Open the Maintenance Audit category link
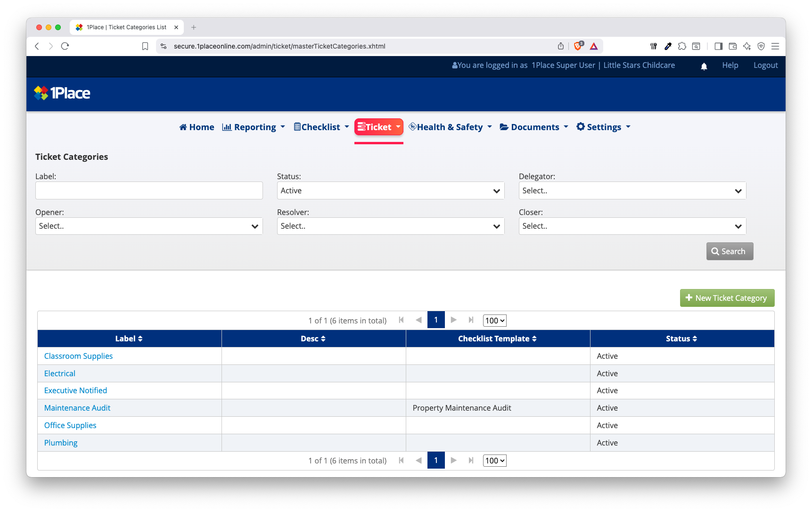 click(77, 408)
